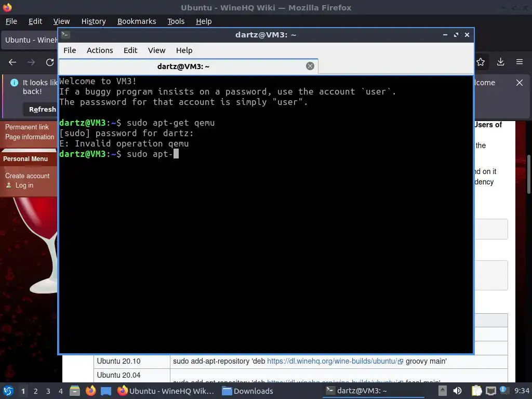Select the dartz@VM3 terminal tab
This screenshot has height=399, width=532.
[x=188, y=66]
